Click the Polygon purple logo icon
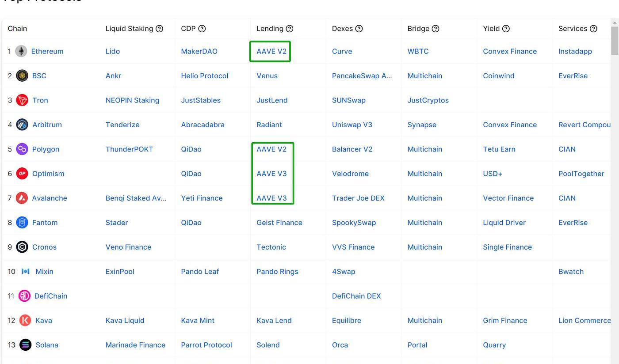The height and width of the screenshot is (364, 619). point(22,149)
